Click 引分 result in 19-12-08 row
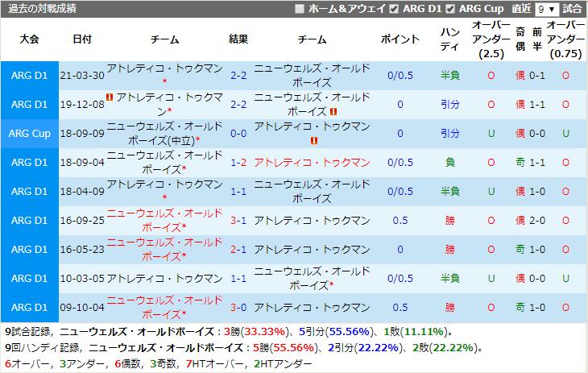Viewport: 588px width, 373px height. pyautogui.click(x=450, y=104)
